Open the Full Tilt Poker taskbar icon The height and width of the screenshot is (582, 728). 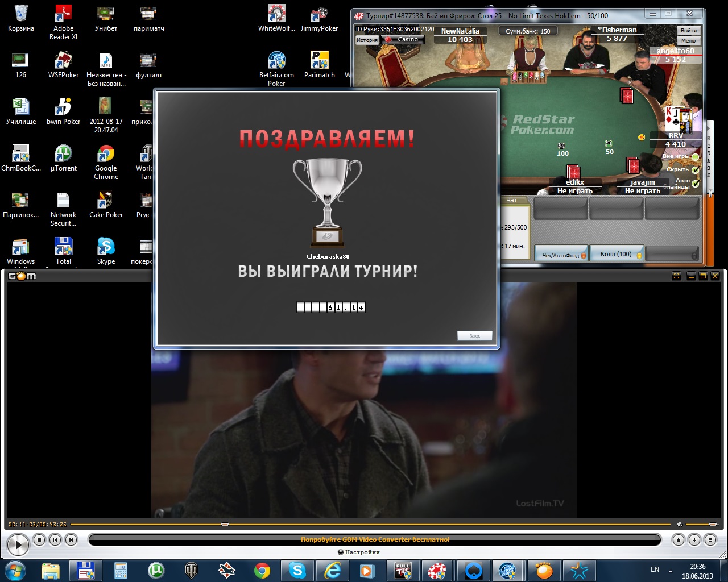(403, 570)
